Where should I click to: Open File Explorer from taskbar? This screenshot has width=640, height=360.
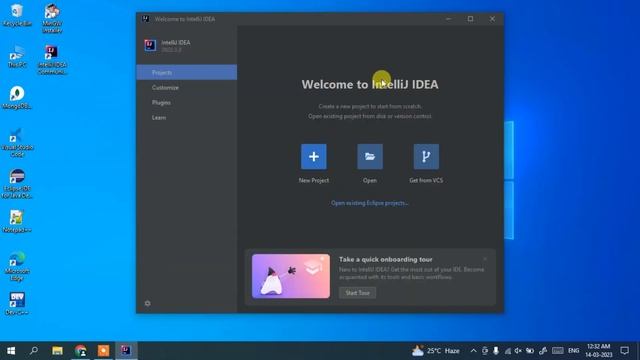57,351
